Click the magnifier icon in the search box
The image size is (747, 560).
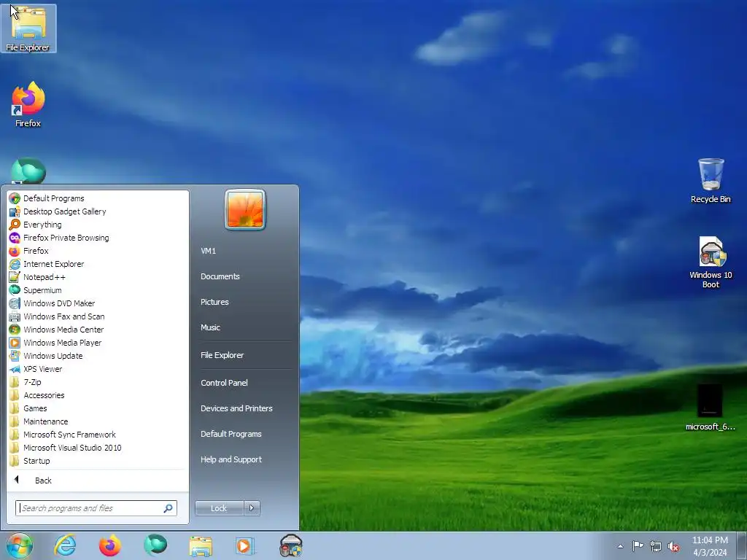click(168, 508)
